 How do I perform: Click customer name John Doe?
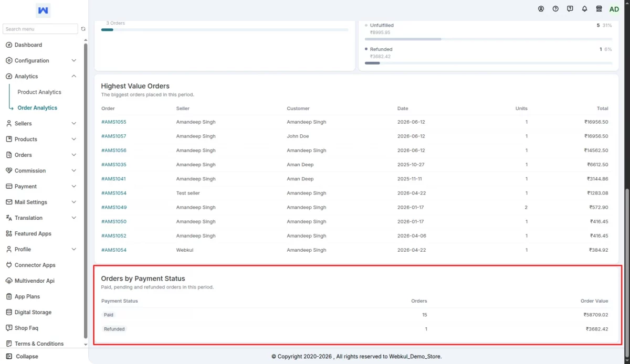coord(298,136)
